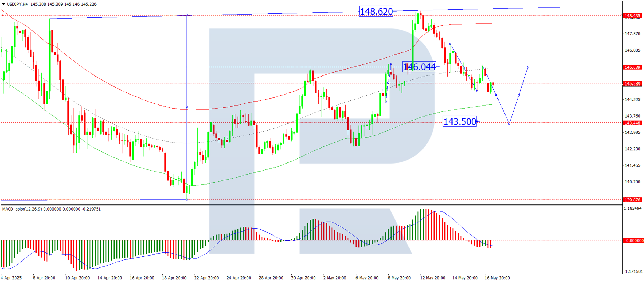This screenshot has width=644, height=282.
Task: Click the 16 May 20:00 time label
Action: [x=497, y=278]
